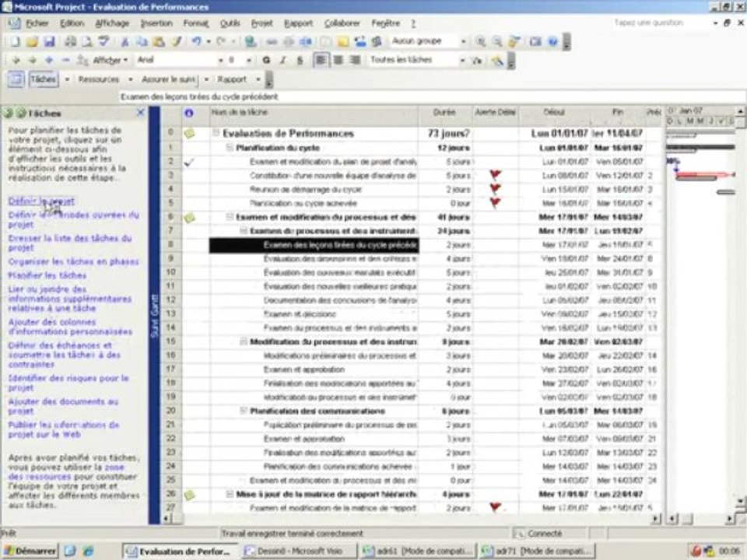Click the Assign Resources icon
Image resolution: width=747 pixels, height=560 pixels.
pos(359,41)
